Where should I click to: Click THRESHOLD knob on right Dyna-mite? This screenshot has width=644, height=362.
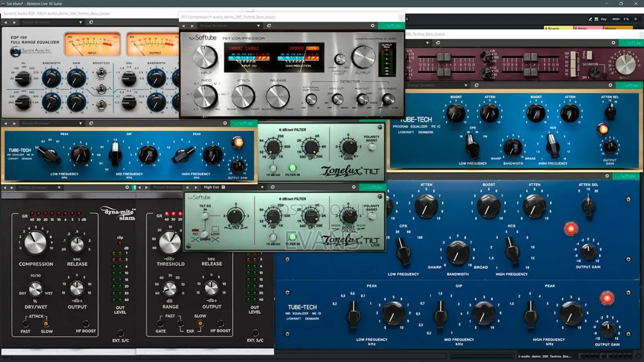(170, 243)
